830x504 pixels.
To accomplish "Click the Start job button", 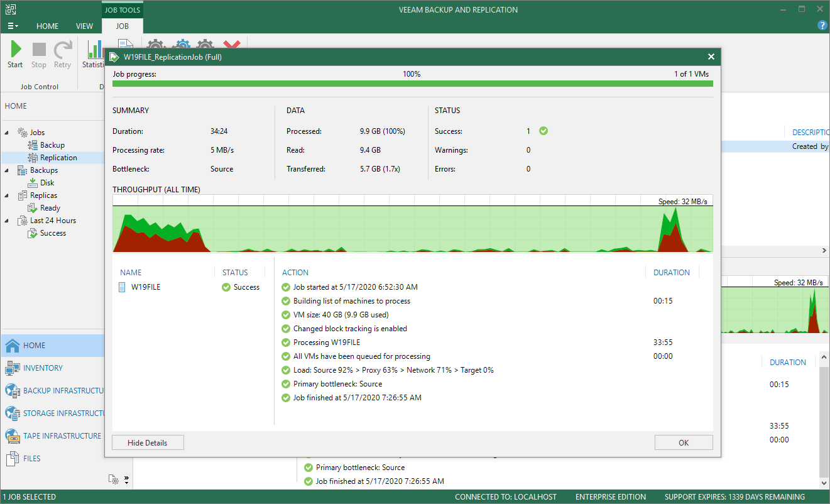I will click(15, 54).
